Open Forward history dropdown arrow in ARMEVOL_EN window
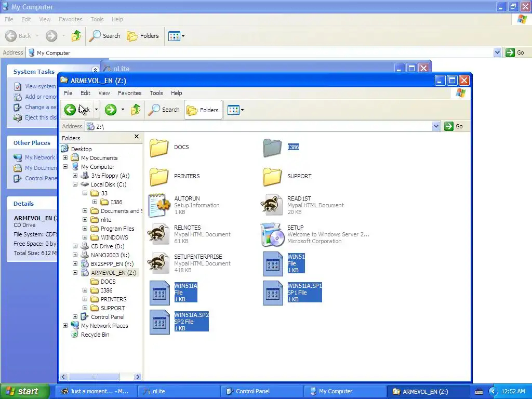532x399 pixels. pyautogui.click(x=123, y=110)
